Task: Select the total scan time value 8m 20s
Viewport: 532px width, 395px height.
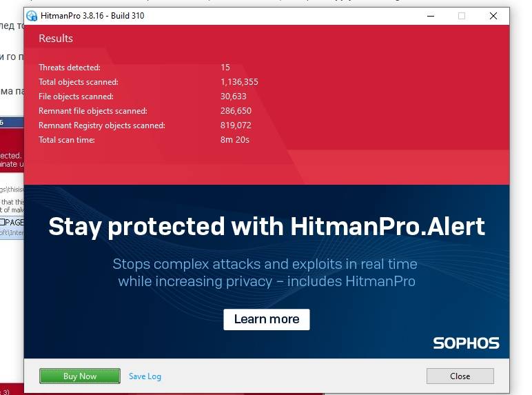Action: [235, 140]
